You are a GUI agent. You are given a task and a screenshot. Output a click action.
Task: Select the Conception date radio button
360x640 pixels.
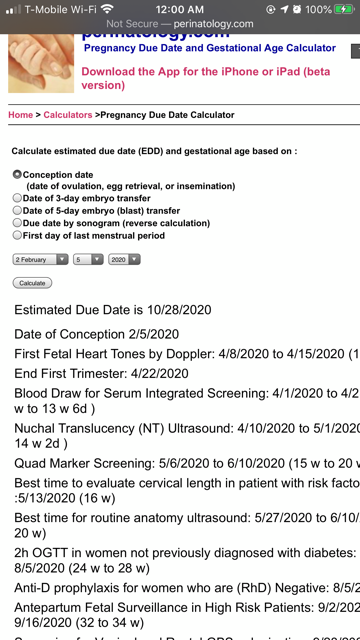(x=17, y=175)
